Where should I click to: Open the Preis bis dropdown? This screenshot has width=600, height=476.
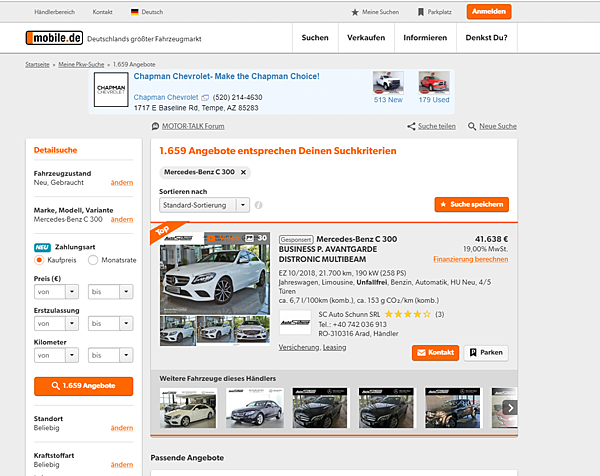(x=111, y=292)
